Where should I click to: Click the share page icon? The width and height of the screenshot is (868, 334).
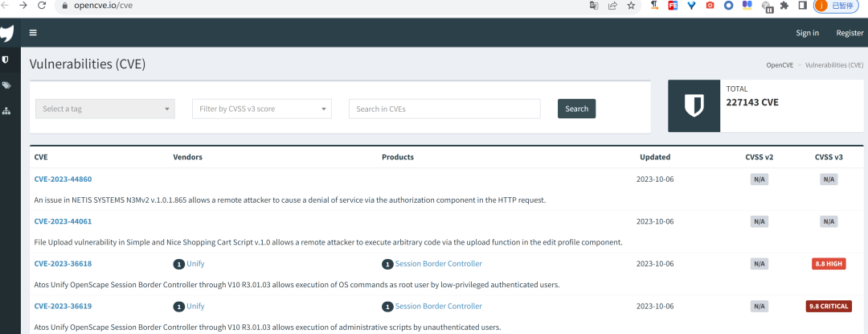pos(612,6)
